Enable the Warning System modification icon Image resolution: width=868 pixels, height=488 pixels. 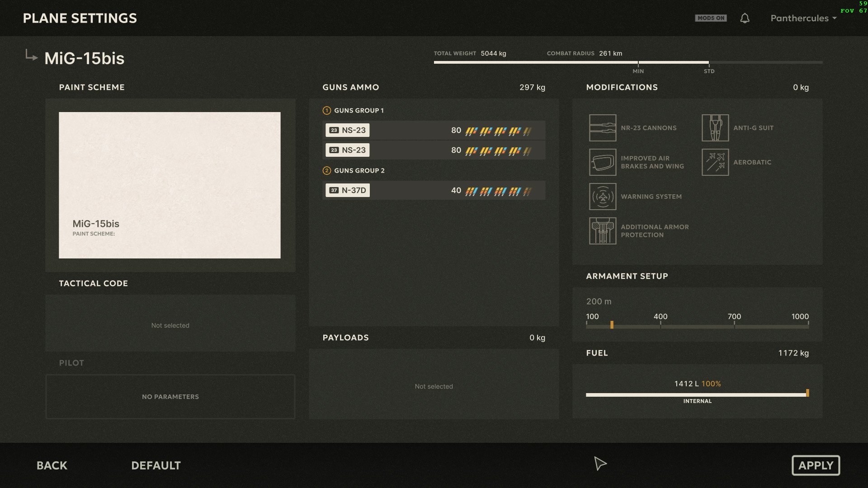tap(603, 197)
